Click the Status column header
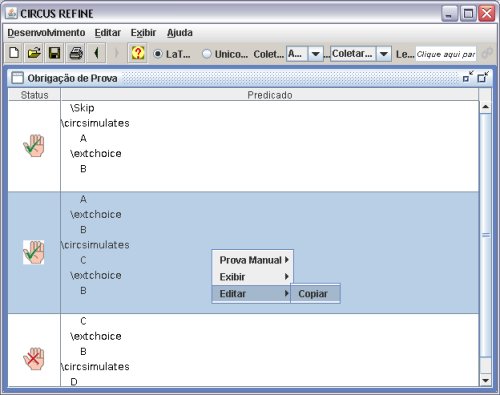Image resolution: width=500 pixels, height=395 pixels. (x=34, y=95)
